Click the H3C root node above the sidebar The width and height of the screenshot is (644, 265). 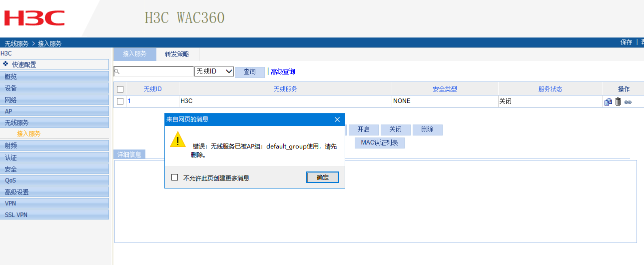6,53
